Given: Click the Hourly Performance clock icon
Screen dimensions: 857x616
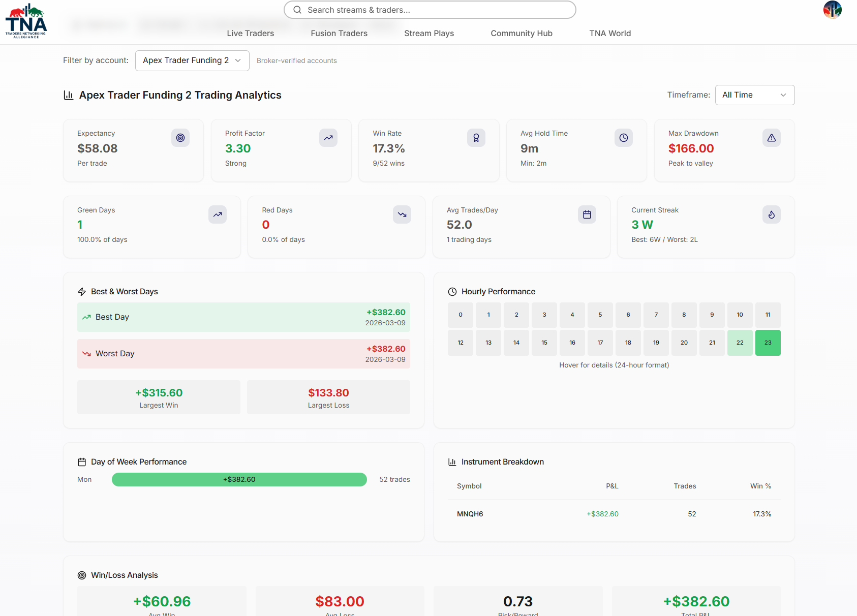Looking at the screenshot, I should pos(452,292).
